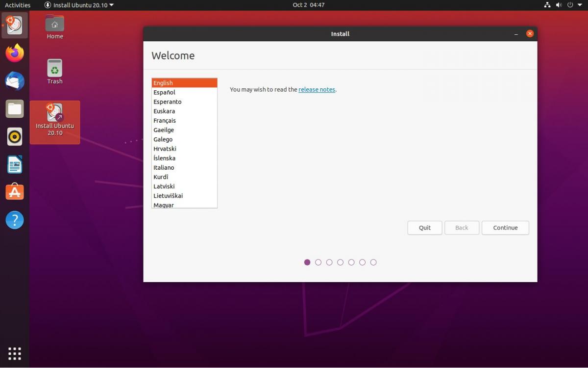Open the Files manager in dock
588x368 pixels.
[15, 109]
